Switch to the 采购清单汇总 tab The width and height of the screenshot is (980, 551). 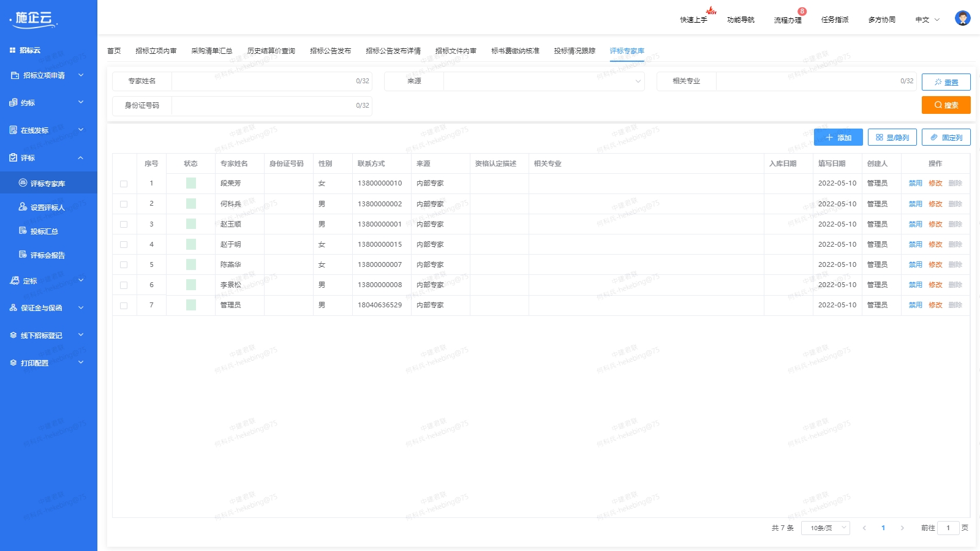point(212,51)
